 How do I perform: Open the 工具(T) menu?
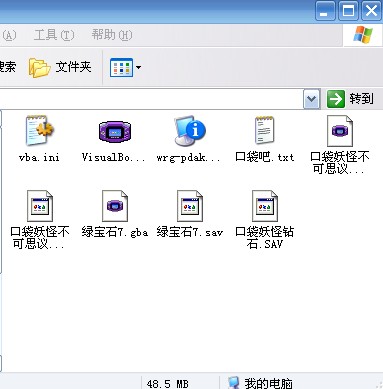pos(54,35)
